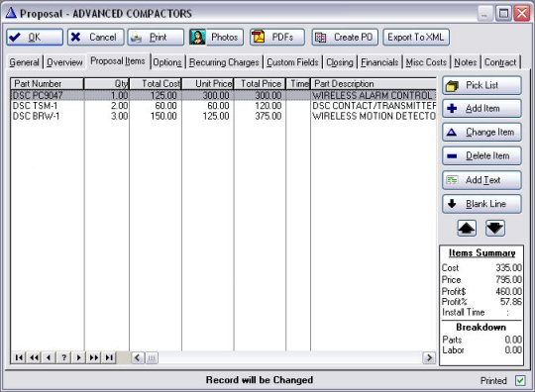Close the Proposal window
Viewport: 535px width, 392px height.
(x=522, y=14)
